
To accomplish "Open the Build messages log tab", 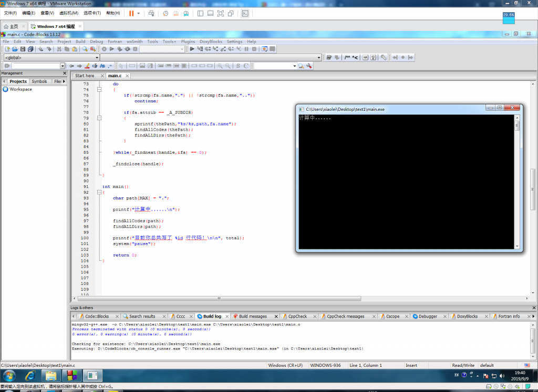I will (x=253, y=316).
